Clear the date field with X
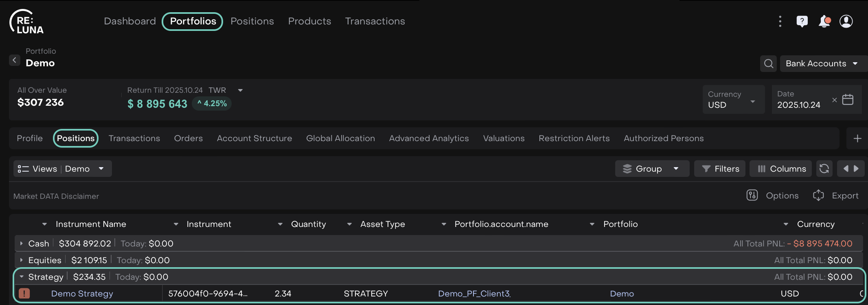Image resolution: width=868 pixels, height=305 pixels. [x=834, y=100]
